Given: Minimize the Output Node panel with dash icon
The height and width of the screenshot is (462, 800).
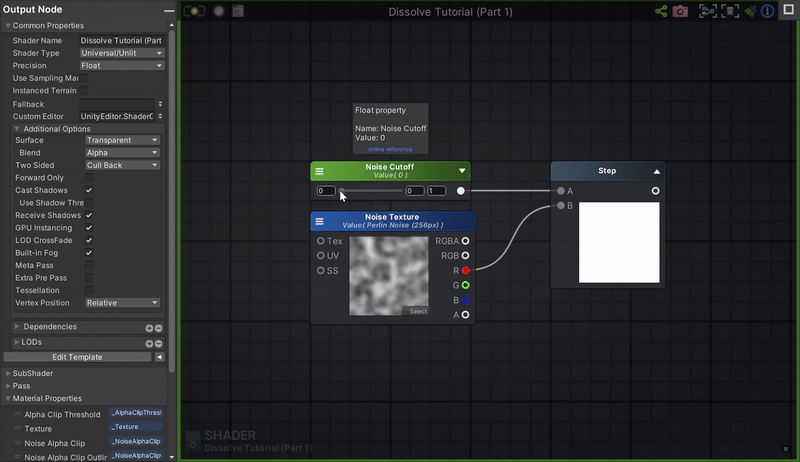Looking at the screenshot, I should point(169,10).
